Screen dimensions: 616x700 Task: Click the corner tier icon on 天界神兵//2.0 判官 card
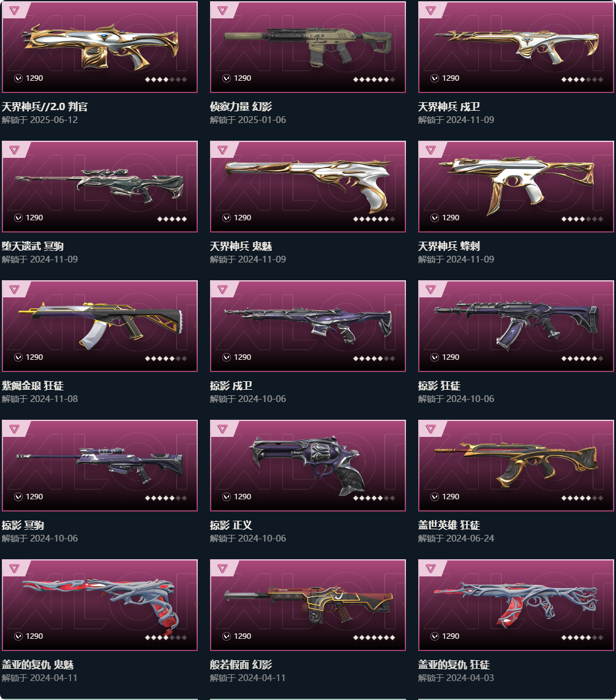14,10
